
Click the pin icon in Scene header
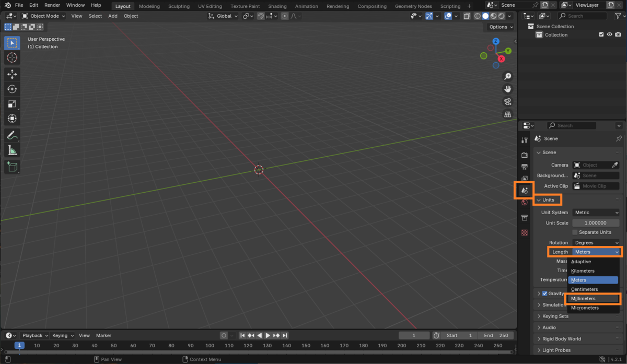(x=619, y=138)
